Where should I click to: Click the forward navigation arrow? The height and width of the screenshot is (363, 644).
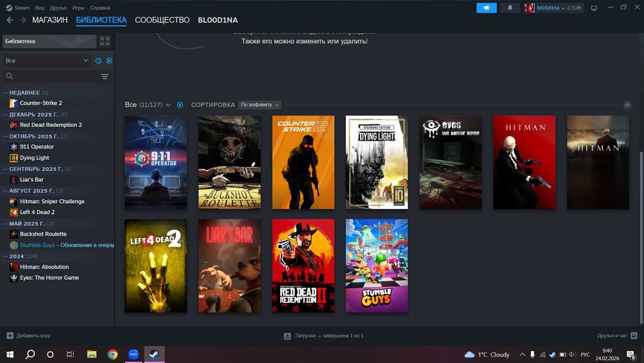click(x=23, y=20)
